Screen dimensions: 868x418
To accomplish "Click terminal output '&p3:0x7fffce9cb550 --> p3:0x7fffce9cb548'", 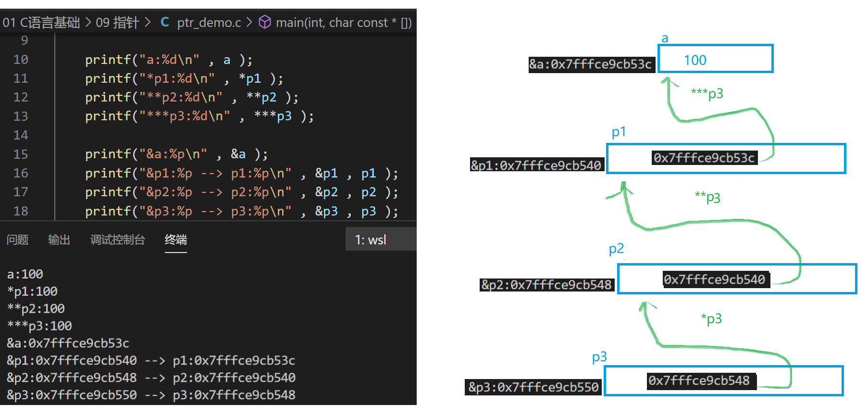I will [x=151, y=395].
